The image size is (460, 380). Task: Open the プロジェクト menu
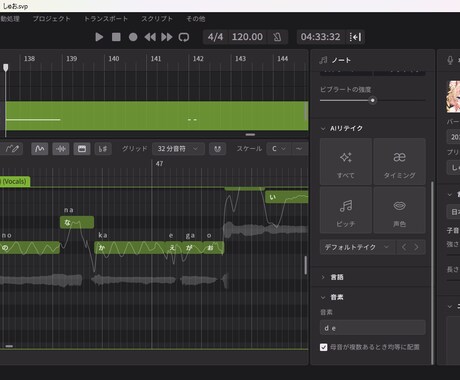(52, 19)
